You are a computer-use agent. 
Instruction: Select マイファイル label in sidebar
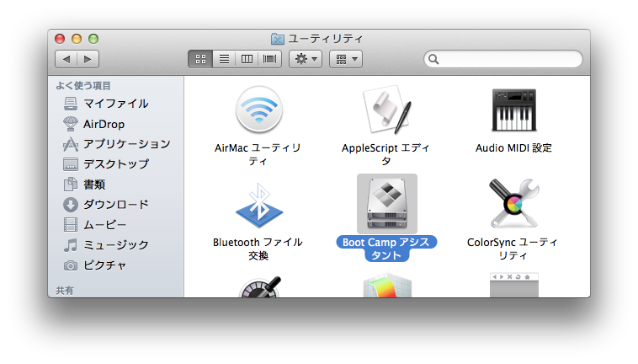click(116, 104)
